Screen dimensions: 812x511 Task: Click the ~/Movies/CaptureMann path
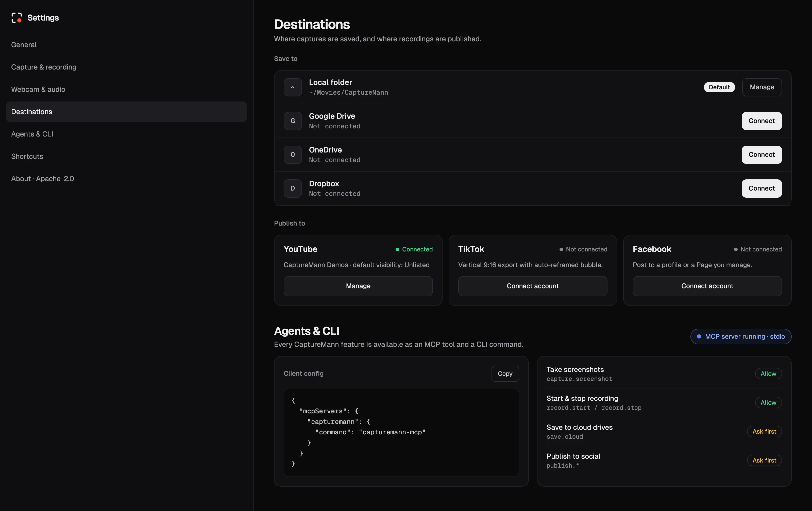pos(348,92)
